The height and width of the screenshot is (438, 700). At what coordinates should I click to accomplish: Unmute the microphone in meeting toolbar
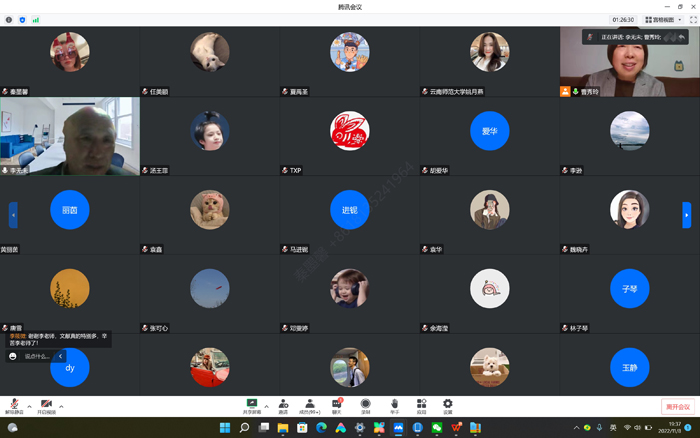(x=14, y=404)
